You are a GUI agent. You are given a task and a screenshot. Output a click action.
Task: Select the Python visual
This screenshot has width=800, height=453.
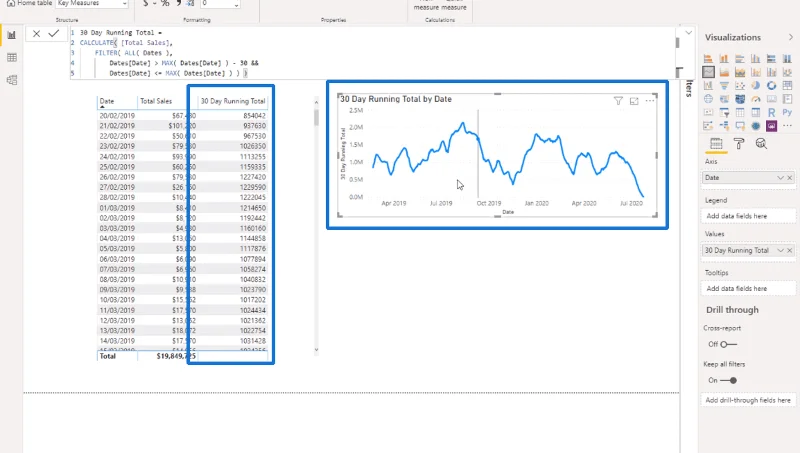[x=787, y=112]
